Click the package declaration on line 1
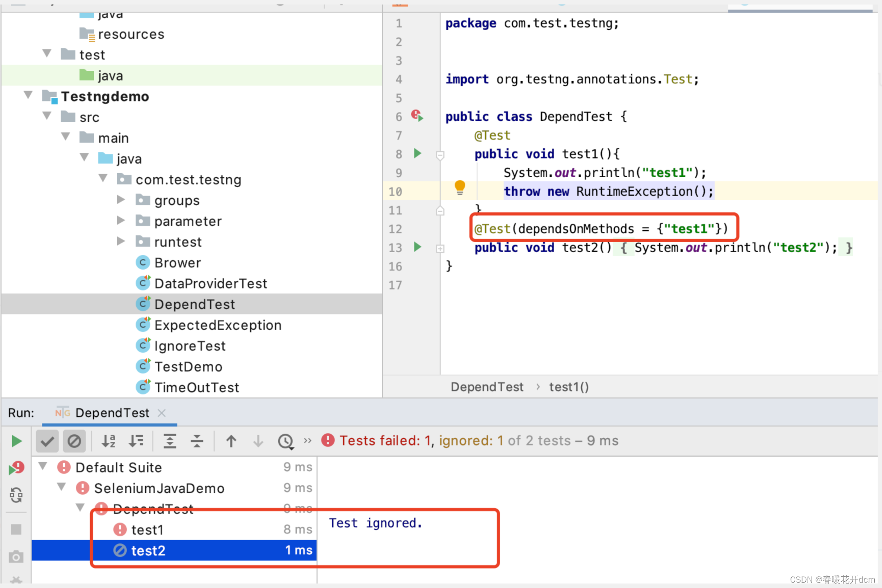This screenshot has height=588, width=882. coord(532,23)
